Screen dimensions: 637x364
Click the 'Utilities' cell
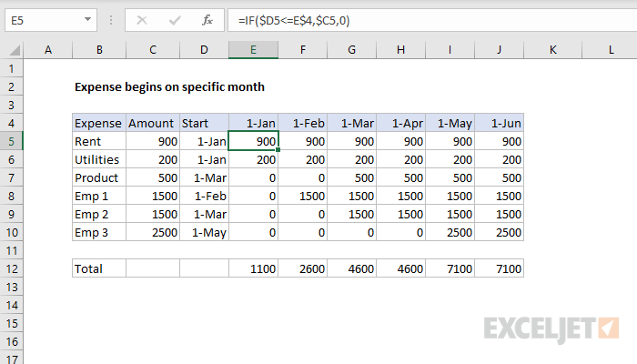(99, 159)
